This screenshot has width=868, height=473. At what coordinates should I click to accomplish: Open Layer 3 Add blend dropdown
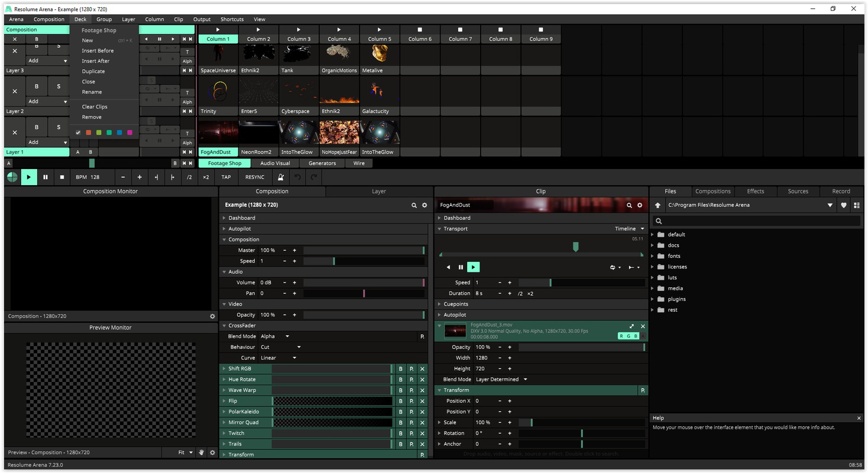tap(48, 60)
